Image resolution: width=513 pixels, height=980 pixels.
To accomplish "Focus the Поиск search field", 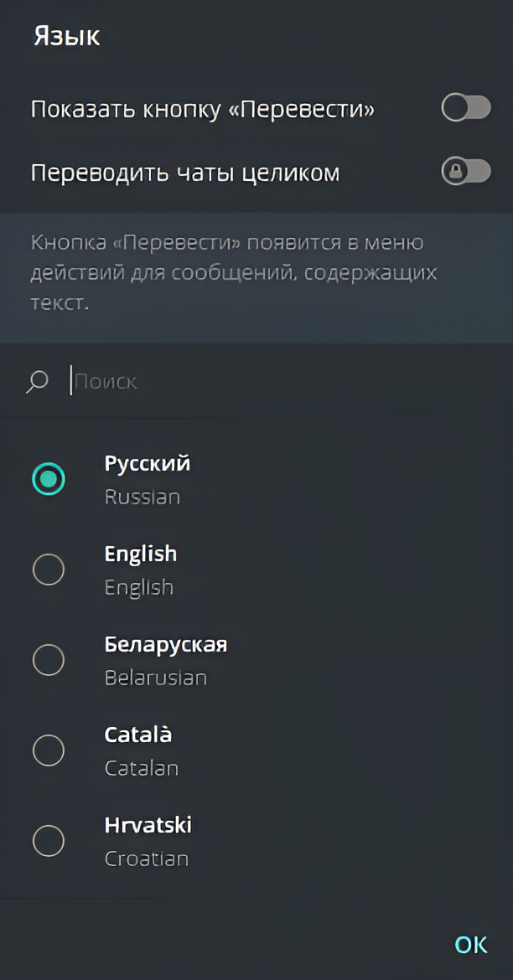I will coord(251,382).
